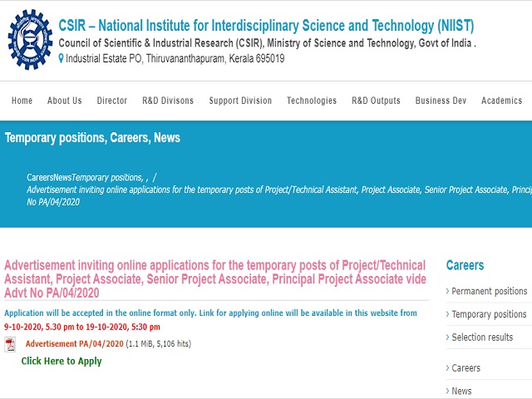Open Advertisement PA/04/2020 PDF link
Image resolution: width=532 pixels, height=399 pixels.
(x=74, y=343)
